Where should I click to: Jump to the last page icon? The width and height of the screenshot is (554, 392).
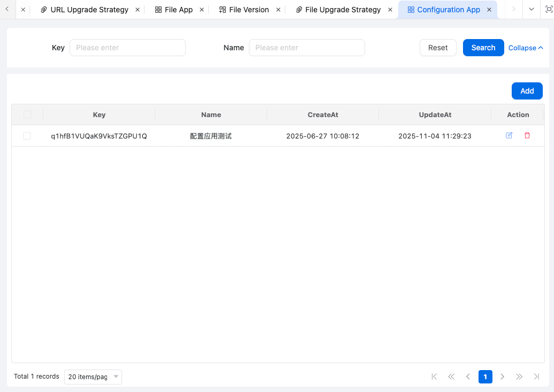click(536, 376)
